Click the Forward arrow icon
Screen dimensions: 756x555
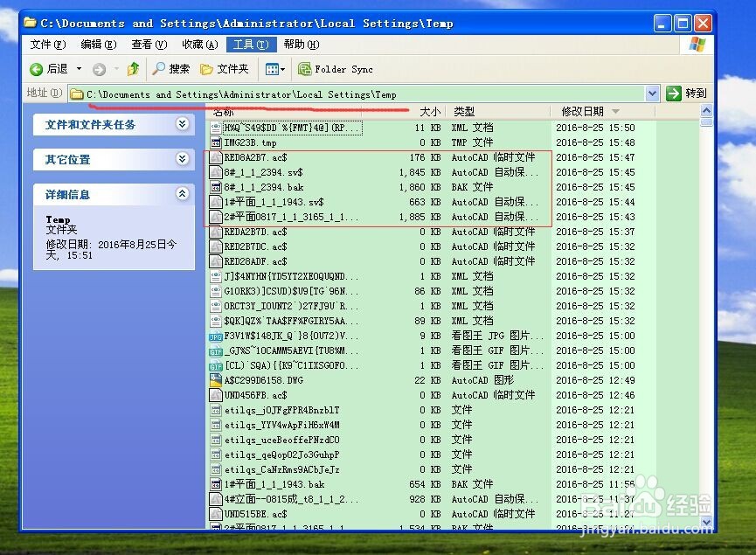pos(100,69)
